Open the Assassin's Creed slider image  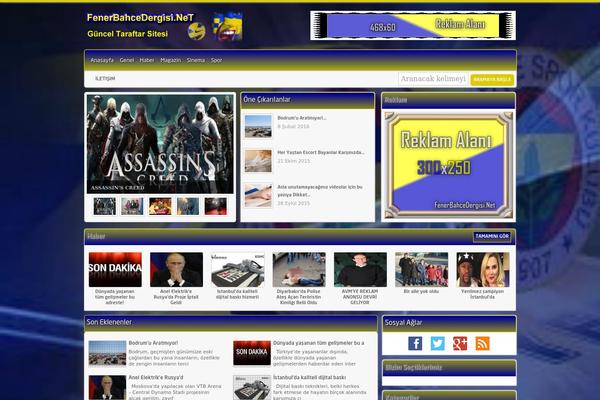160,144
